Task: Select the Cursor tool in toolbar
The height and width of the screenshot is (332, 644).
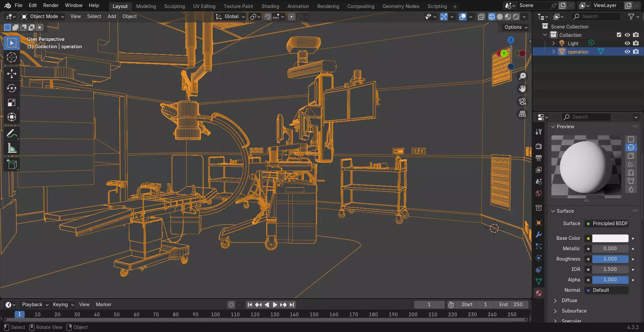Action: pos(12,57)
